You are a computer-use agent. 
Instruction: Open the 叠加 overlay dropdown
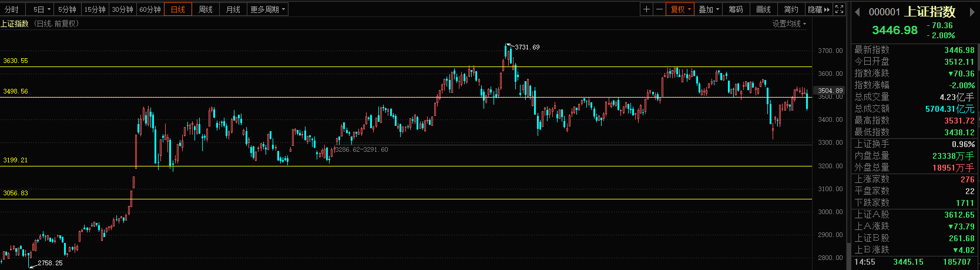point(709,9)
